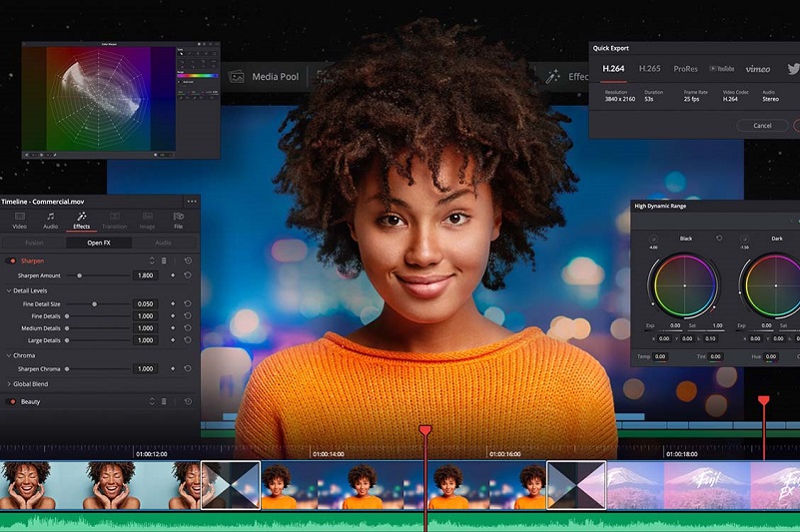Switch to the Open FX tab
The width and height of the screenshot is (800, 532).
98,243
